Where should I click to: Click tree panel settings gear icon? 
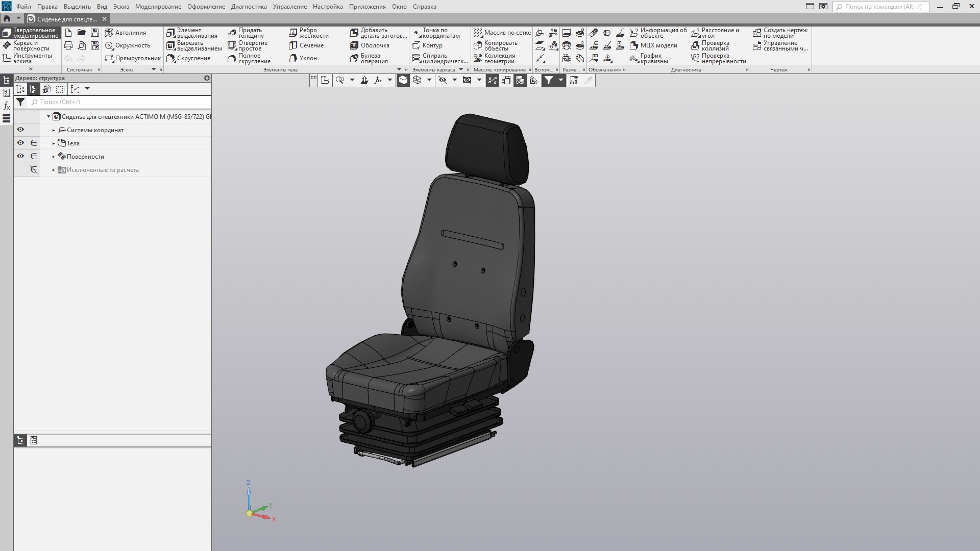[x=207, y=78]
